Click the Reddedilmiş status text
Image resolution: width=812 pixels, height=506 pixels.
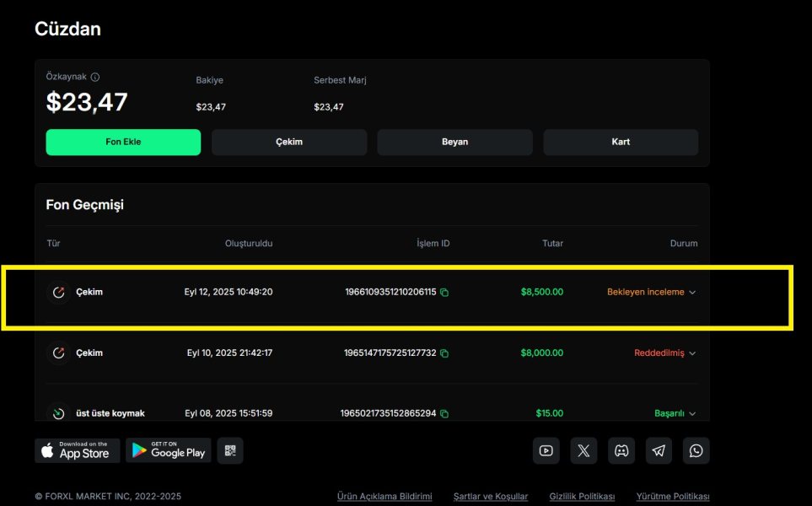click(659, 353)
